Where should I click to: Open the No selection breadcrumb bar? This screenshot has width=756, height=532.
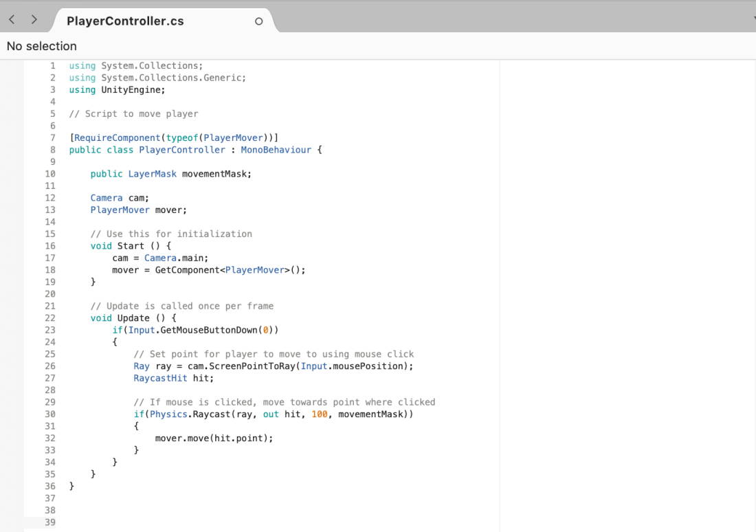click(x=42, y=46)
